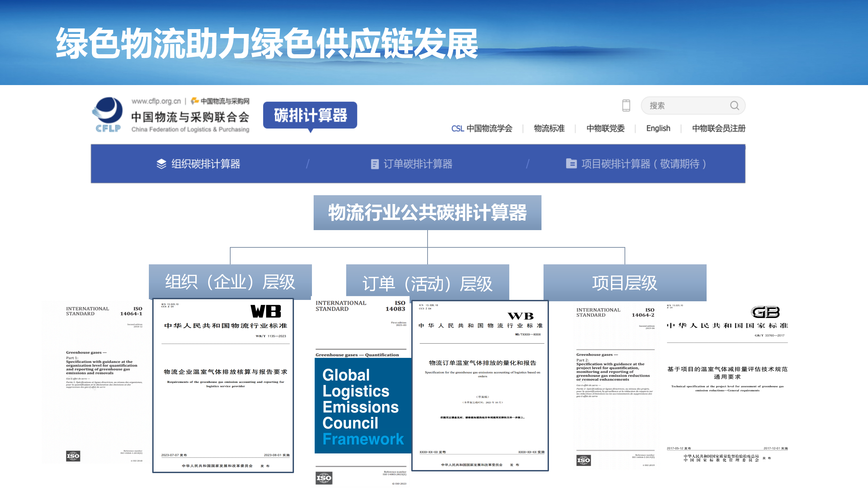Image resolution: width=868 pixels, height=488 pixels.
Task: Click into the 搜索 input field
Action: tap(693, 105)
